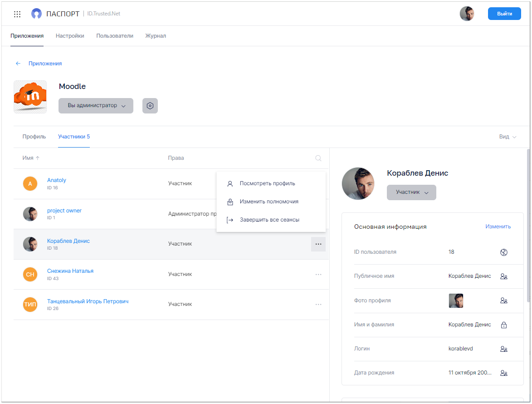The width and height of the screenshot is (532, 404).
Task: Open Moodle application settings hexagon icon
Action: (x=150, y=106)
